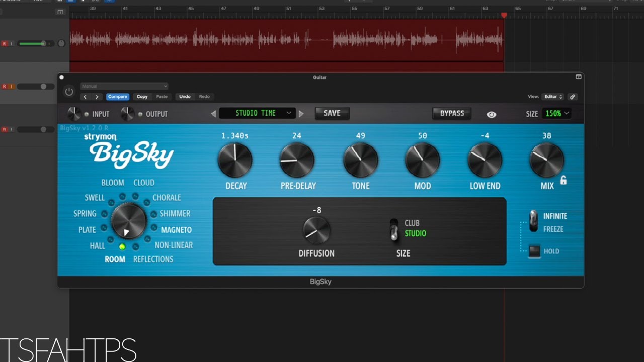Select the Magneto reverb type LED
The width and height of the screenshot is (644, 362).
pos(154,228)
